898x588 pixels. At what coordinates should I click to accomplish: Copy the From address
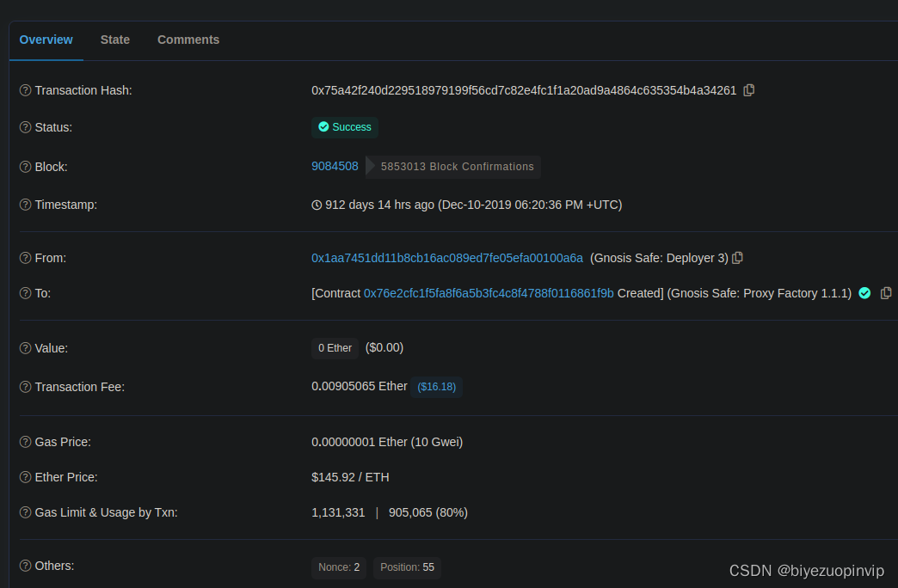pyautogui.click(x=737, y=258)
